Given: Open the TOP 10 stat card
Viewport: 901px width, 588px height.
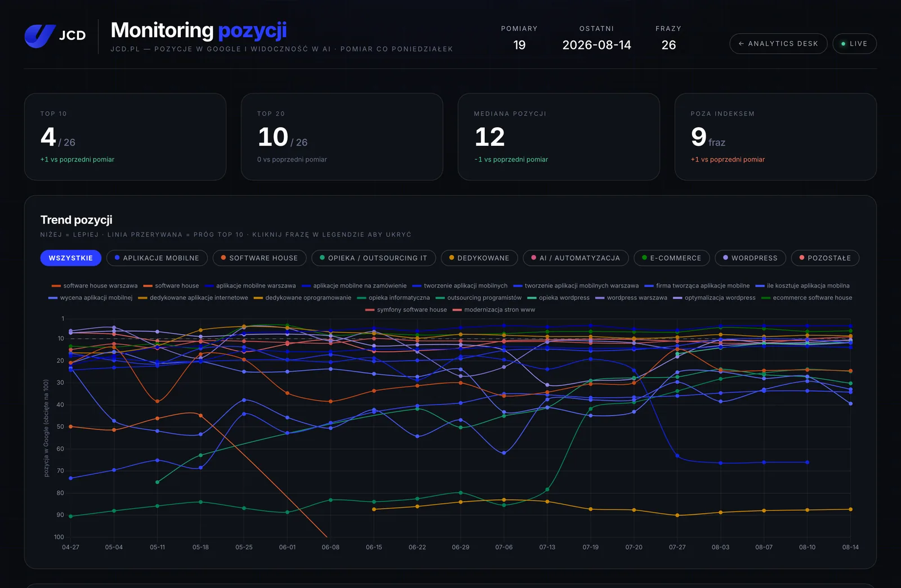Looking at the screenshot, I should pyautogui.click(x=125, y=137).
